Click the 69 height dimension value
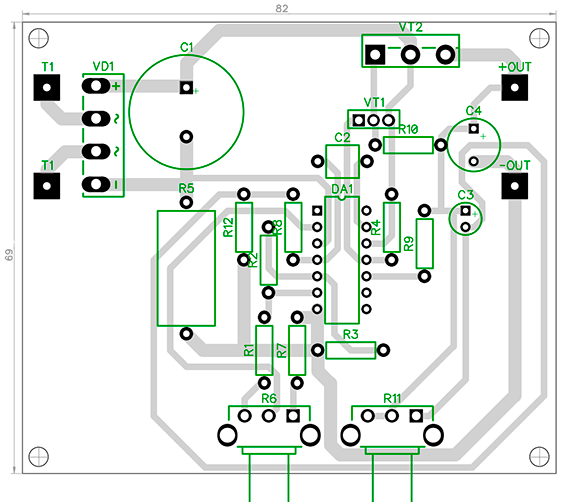Viewport: 563px width, 502px height. click(9, 255)
